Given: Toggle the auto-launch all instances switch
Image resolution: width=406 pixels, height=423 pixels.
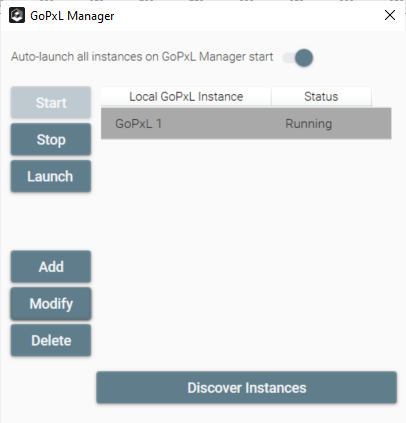Looking at the screenshot, I should [298, 58].
